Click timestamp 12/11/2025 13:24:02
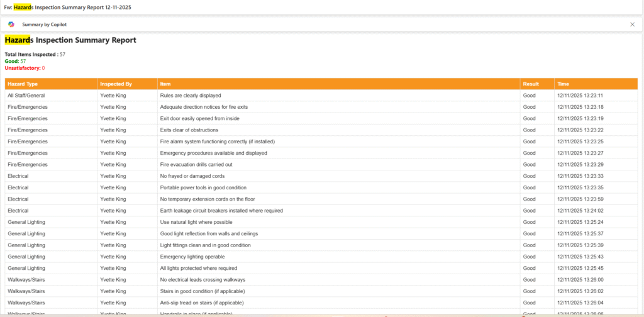The image size is (644, 317). click(580, 211)
